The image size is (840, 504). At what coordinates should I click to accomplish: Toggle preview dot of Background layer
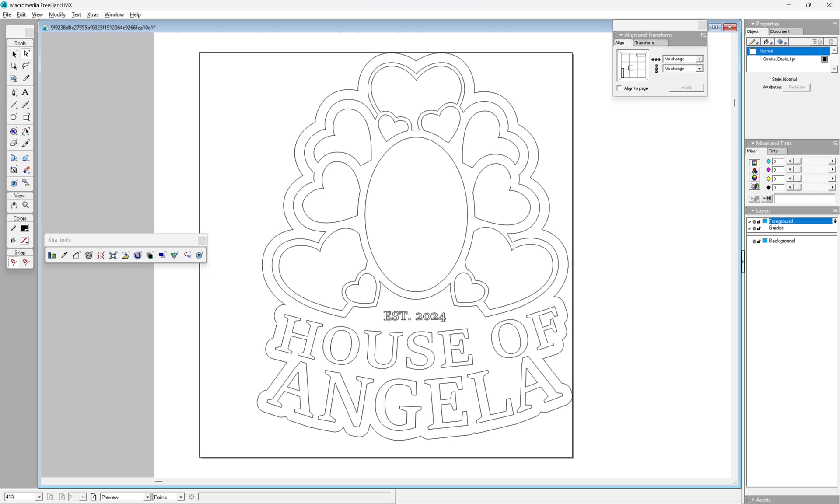pyautogui.click(x=754, y=241)
